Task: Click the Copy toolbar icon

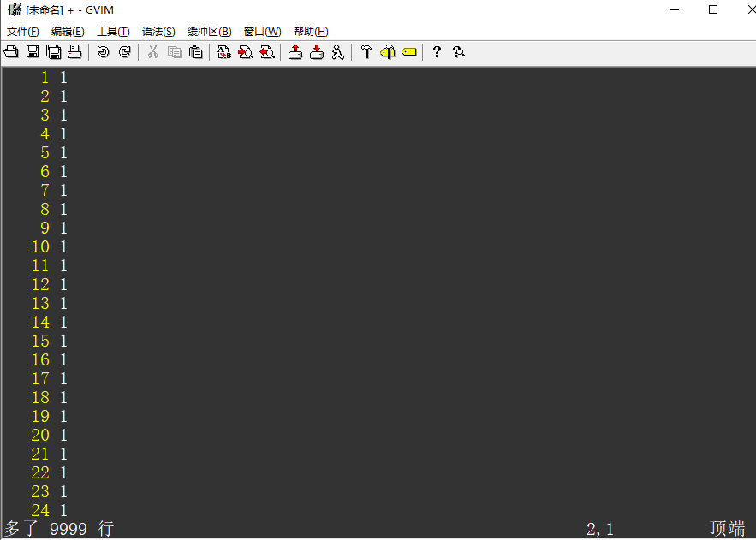Action: pyautogui.click(x=174, y=52)
